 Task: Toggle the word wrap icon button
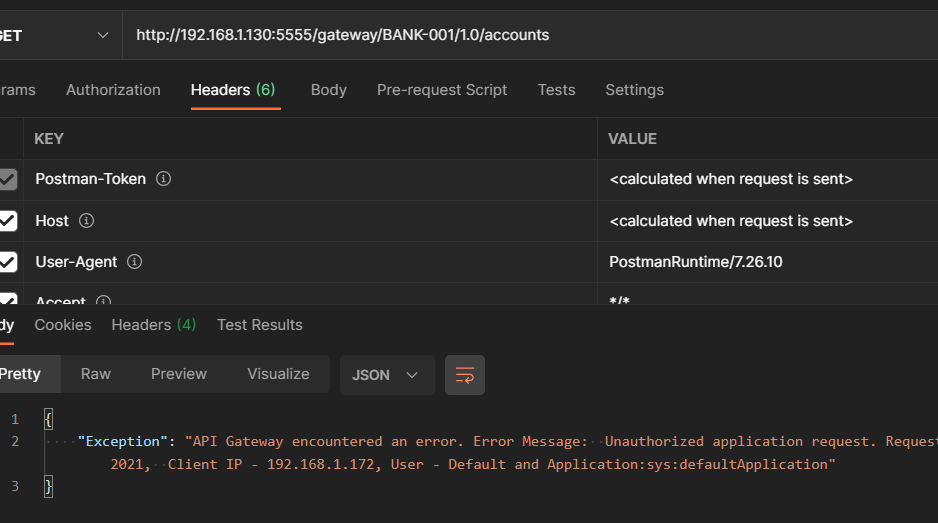click(x=464, y=375)
